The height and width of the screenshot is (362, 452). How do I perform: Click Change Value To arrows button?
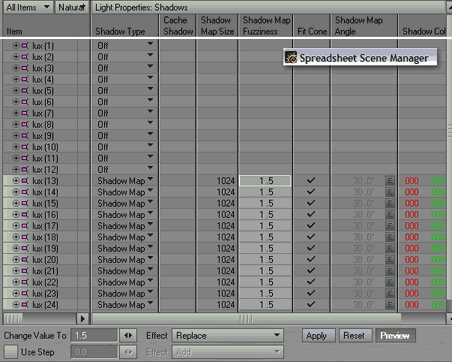128,335
